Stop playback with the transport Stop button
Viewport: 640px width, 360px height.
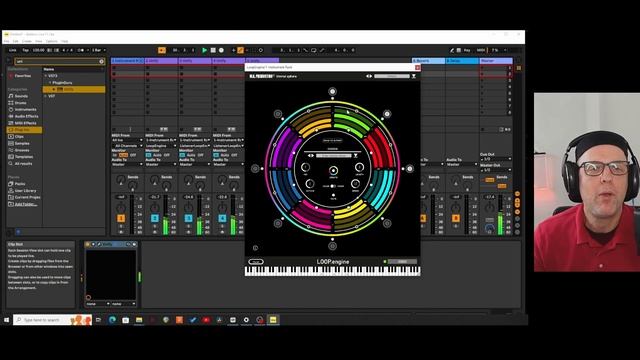click(213, 50)
